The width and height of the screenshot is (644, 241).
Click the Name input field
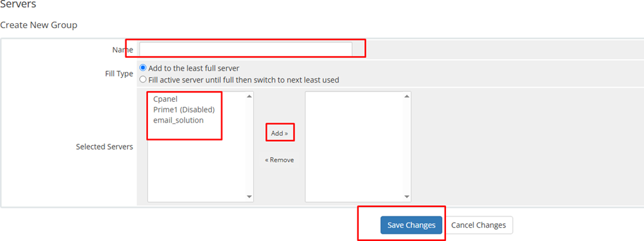pyautogui.click(x=245, y=49)
